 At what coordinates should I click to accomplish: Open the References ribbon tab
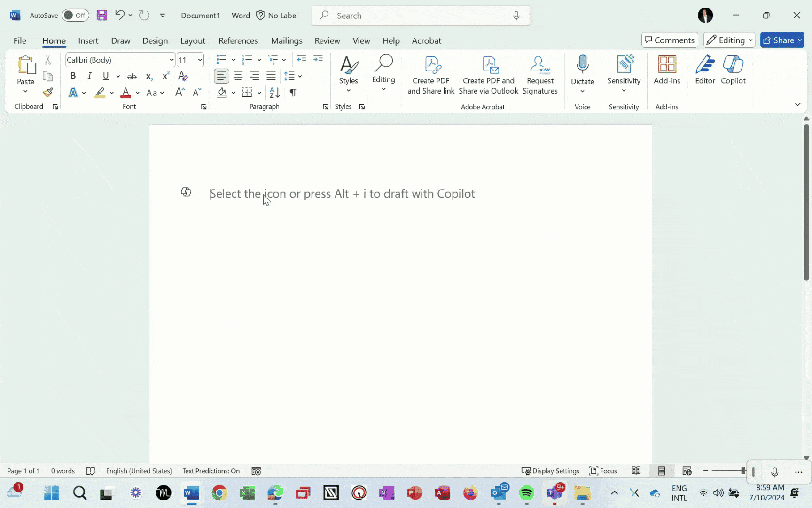[238, 40]
